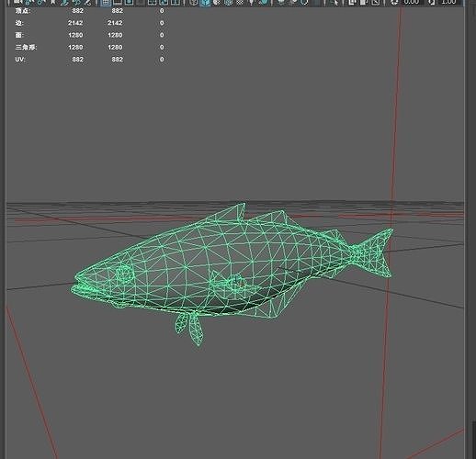Enable the wireframe display mode icon
The height and width of the screenshot is (459, 476).
coord(194,3)
